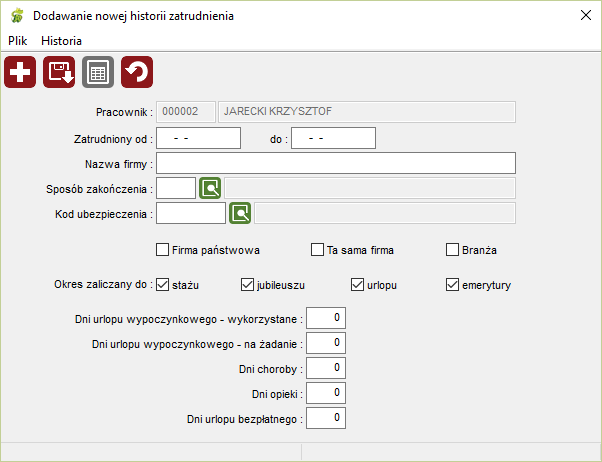Disable the jubileuszu checkbox
Screen dimensions: 602x462
click(x=247, y=285)
